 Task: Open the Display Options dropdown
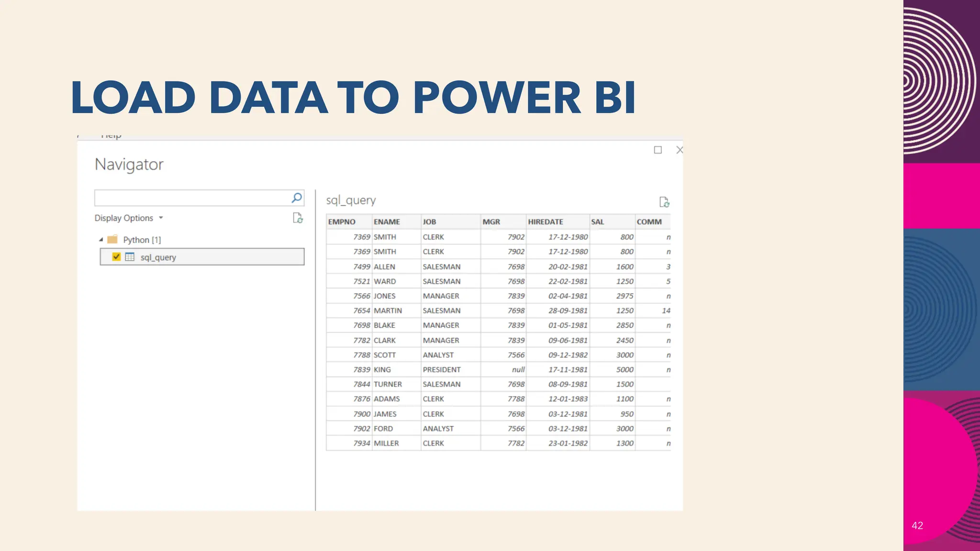(129, 218)
